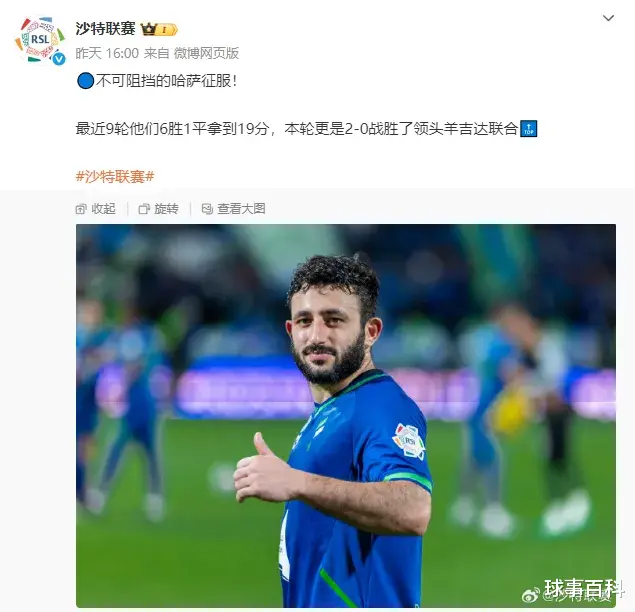
Task: Click the 昨天 16:00 timestamp
Action: click(x=107, y=53)
